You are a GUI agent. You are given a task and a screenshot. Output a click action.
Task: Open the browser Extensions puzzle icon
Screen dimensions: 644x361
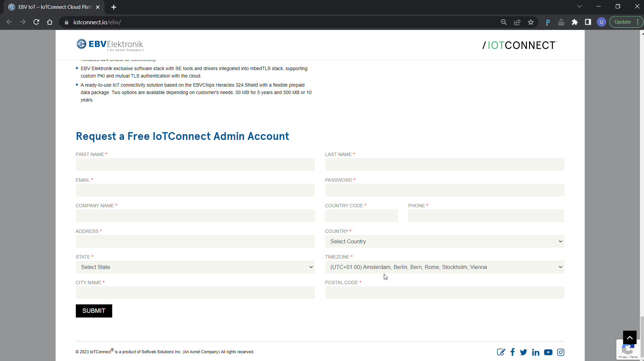[x=575, y=22]
